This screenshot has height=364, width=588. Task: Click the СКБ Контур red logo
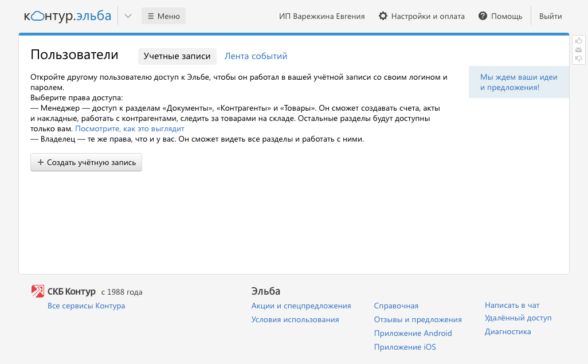point(37,291)
